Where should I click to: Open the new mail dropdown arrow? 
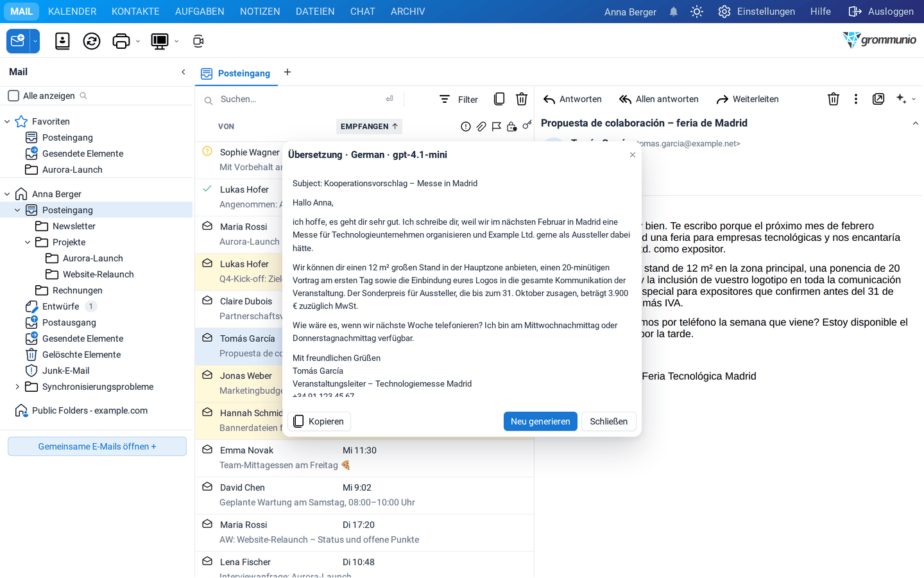(35, 41)
